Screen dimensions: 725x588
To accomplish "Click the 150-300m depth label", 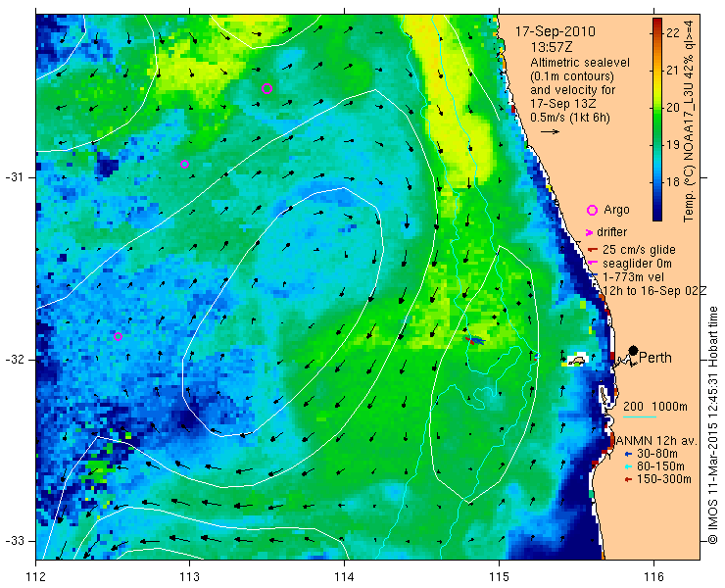I will pyautogui.click(x=664, y=479).
